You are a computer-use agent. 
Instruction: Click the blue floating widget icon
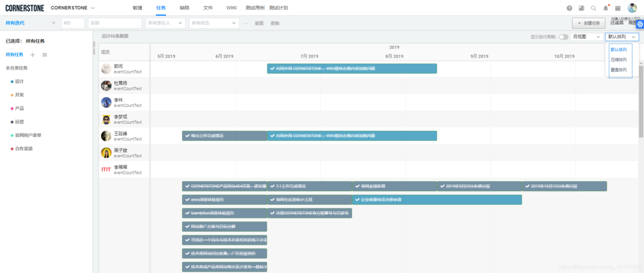click(640, 24)
